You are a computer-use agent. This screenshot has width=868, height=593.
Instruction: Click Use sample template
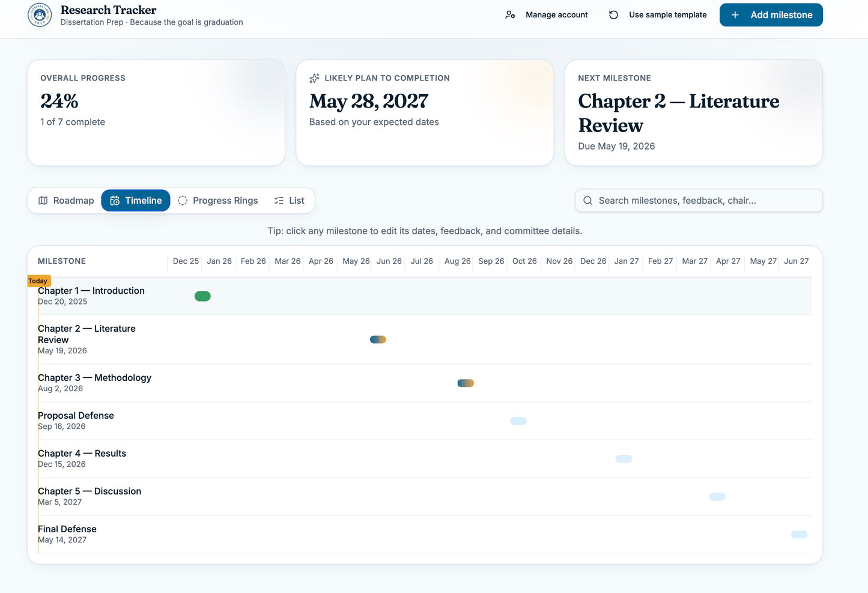click(x=658, y=15)
